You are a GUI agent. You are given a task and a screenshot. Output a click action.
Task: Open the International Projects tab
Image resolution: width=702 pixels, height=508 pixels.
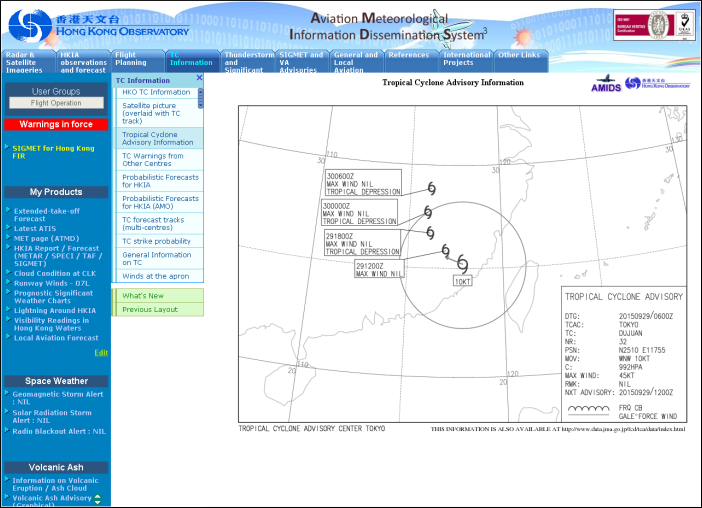coord(466,62)
